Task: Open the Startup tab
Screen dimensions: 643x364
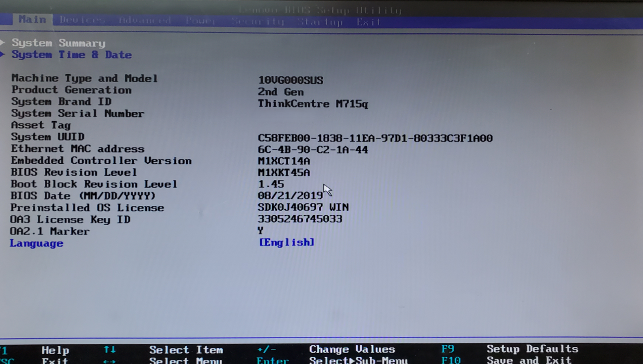Action: pos(320,22)
